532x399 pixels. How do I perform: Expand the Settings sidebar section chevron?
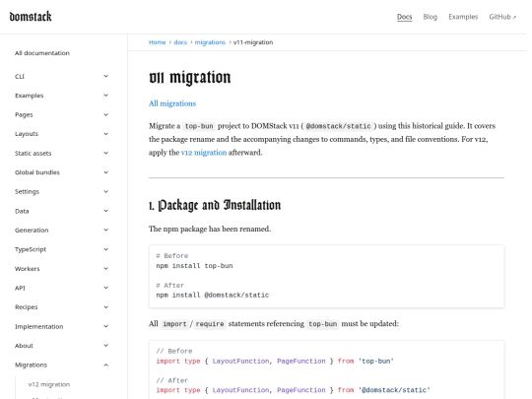pyautogui.click(x=105, y=191)
